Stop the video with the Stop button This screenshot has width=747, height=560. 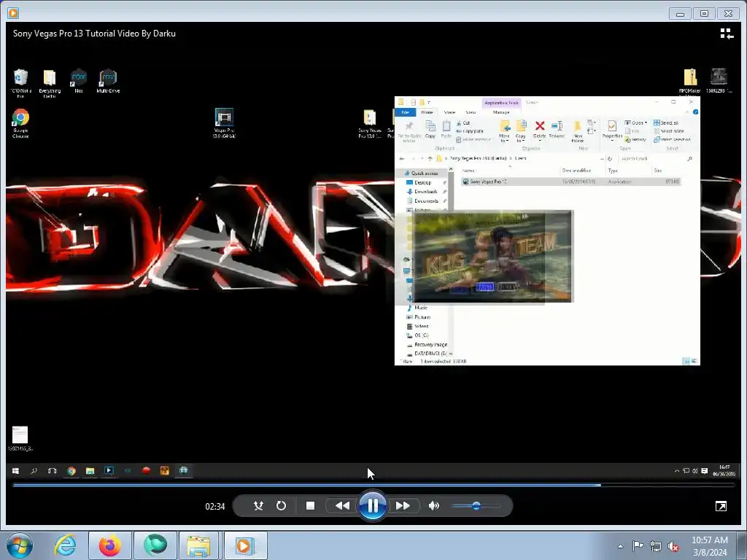(x=310, y=506)
